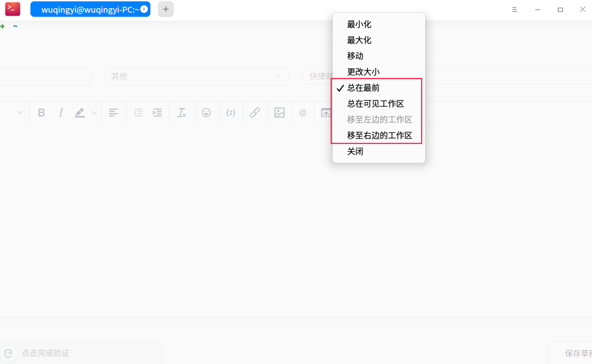592x364 pixels.
Task: Click 点击完成验证 captcha button
Action: (81, 353)
